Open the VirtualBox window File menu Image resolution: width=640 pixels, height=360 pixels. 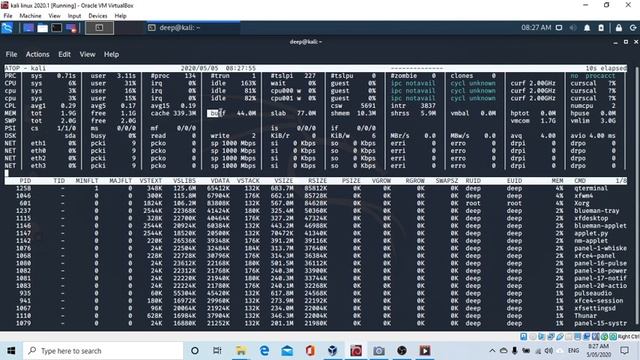[8, 16]
